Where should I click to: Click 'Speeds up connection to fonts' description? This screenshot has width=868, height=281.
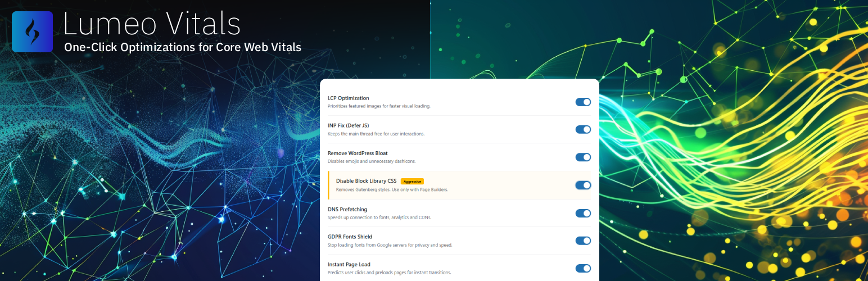point(379,217)
